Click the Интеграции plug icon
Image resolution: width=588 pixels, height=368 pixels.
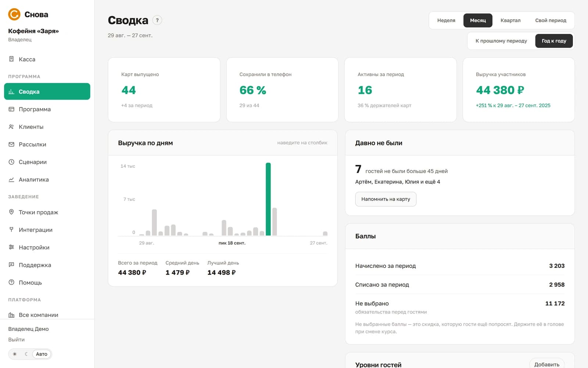pyautogui.click(x=11, y=230)
